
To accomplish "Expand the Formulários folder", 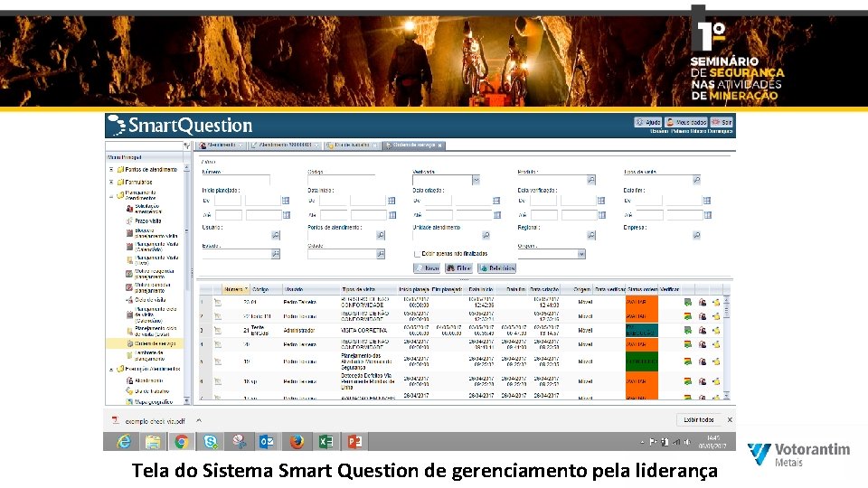I will (x=111, y=182).
